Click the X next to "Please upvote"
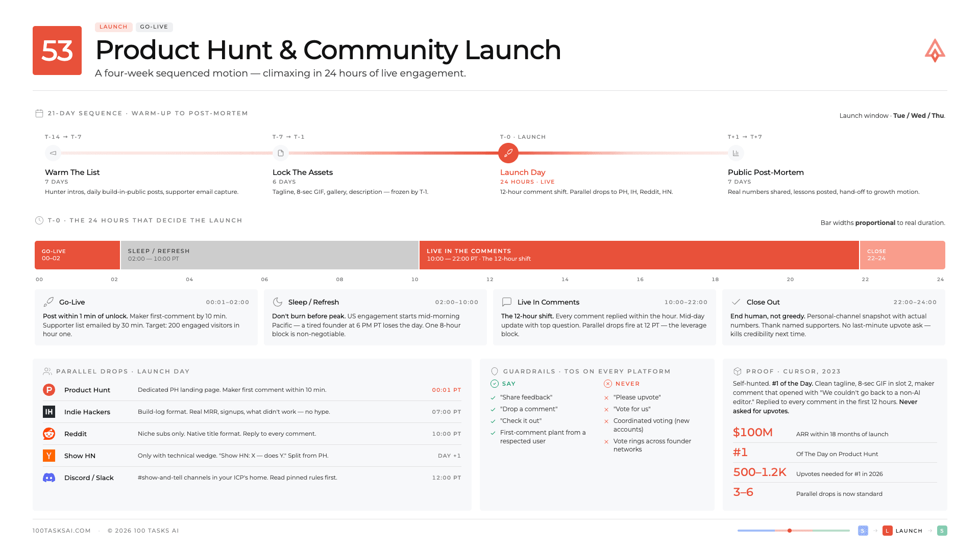The width and height of the screenshot is (980, 551). click(x=606, y=398)
